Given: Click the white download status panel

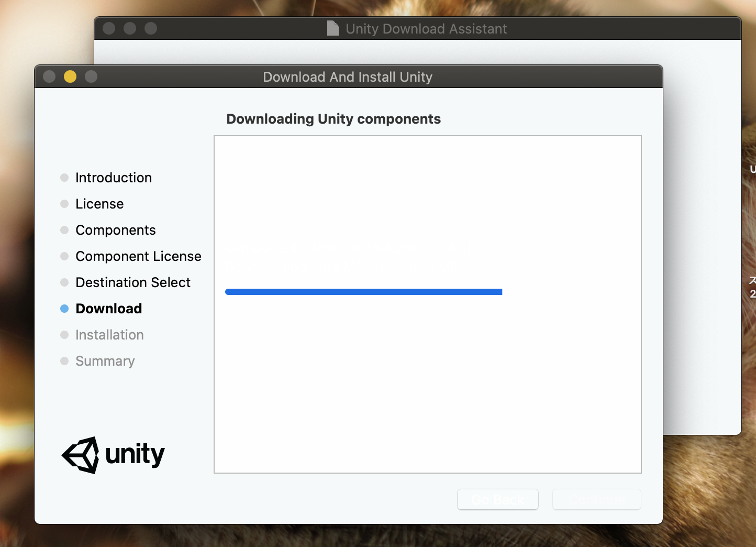Looking at the screenshot, I should pyautogui.click(x=428, y=304).
